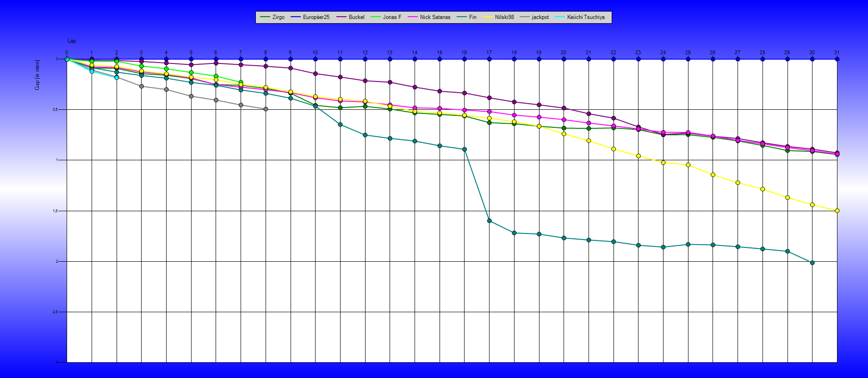Select the Keiichi Tsuchiya legend entry

tap(580, 17)
